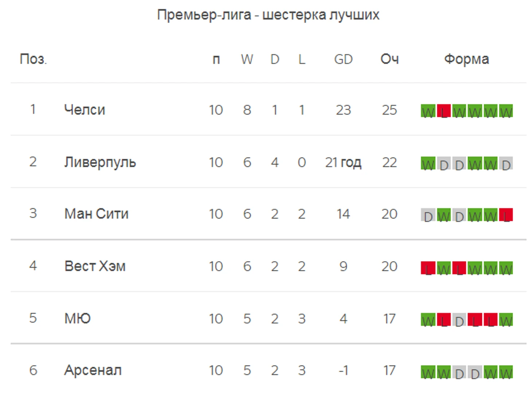Click West Ham's first loss form badge

428,268
